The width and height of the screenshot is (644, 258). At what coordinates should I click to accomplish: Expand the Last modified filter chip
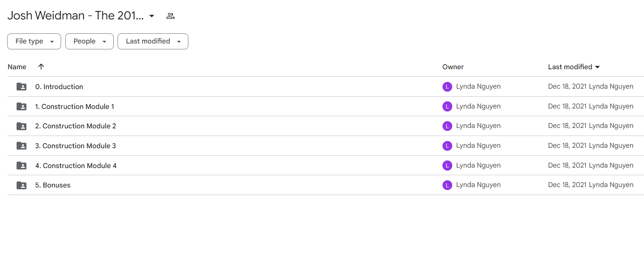click(153, 41)
